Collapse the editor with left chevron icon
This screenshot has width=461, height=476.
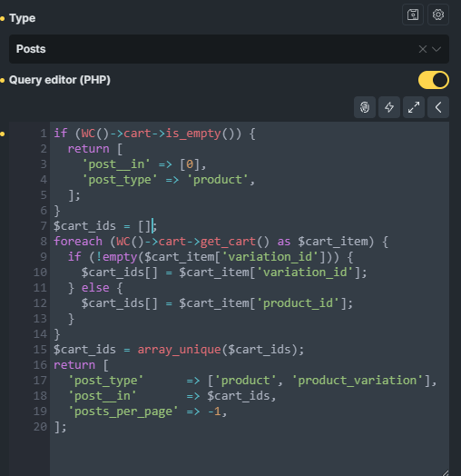(438, 107)
